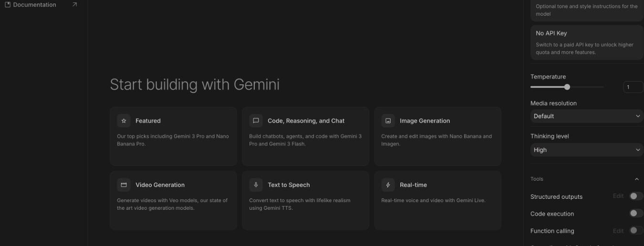Click the Temperature value input field

(x=633, y=87)
